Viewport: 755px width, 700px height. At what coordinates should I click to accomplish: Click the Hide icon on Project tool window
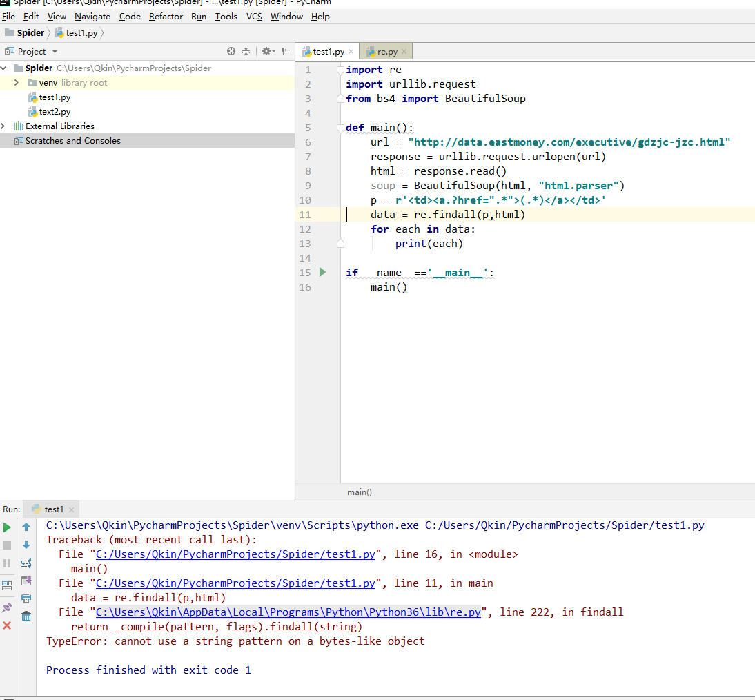coord(285,51)
